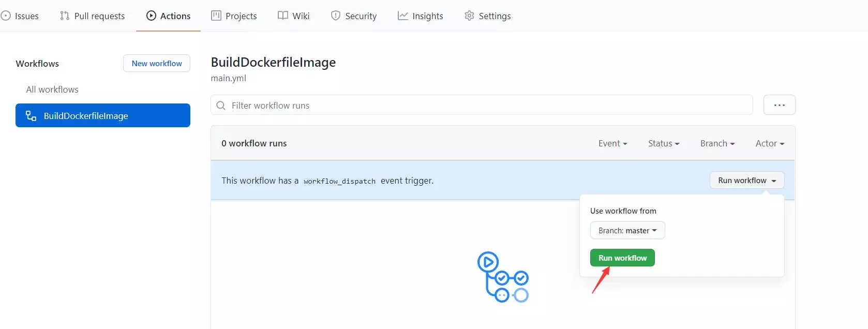
Task: Click the Use workflow from label
Action: (623, 211)
